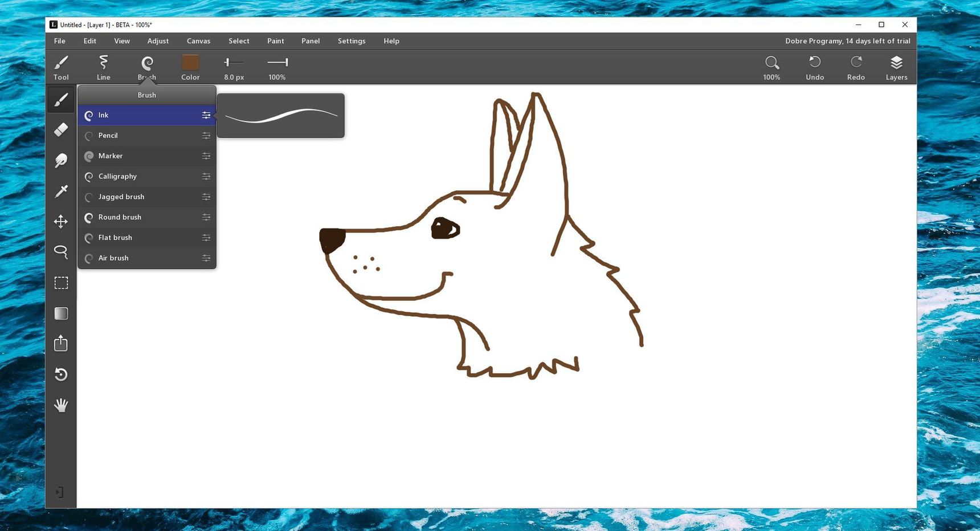The image size is (980, 531).
Task: Click the dog's eye on the canvas
Action: tap(446, 228)
